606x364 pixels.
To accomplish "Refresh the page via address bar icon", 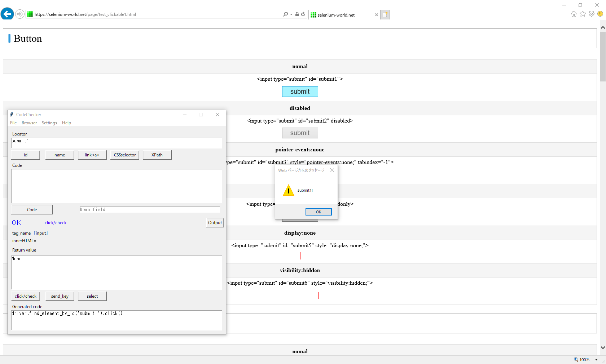I will (303, 14).
